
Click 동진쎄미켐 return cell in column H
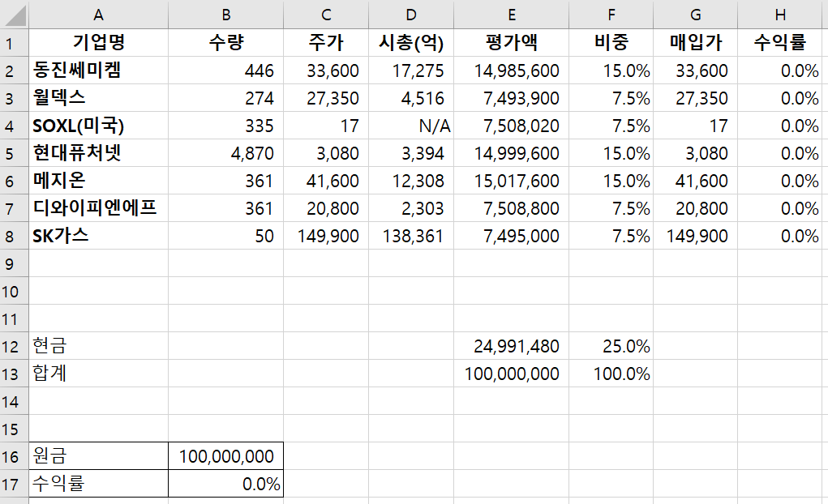tap(780, 70)
